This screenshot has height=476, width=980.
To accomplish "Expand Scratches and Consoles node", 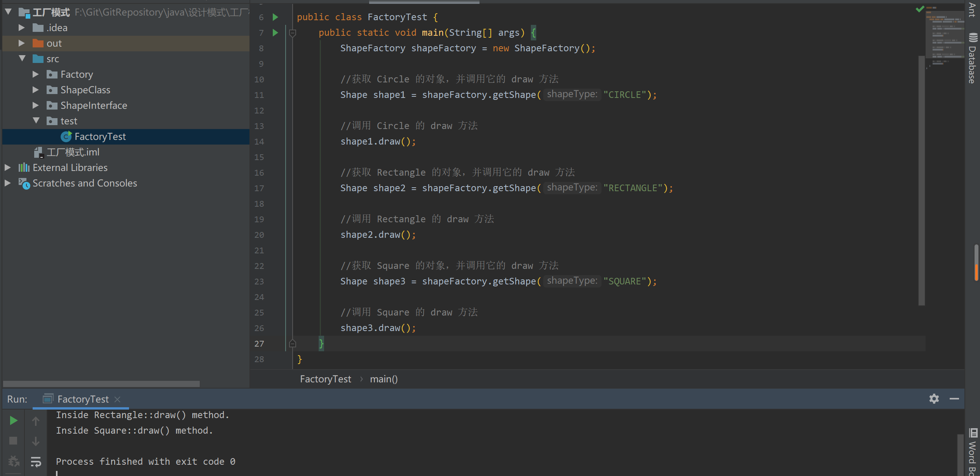I will pyautogui.click(x=8, y=183).
